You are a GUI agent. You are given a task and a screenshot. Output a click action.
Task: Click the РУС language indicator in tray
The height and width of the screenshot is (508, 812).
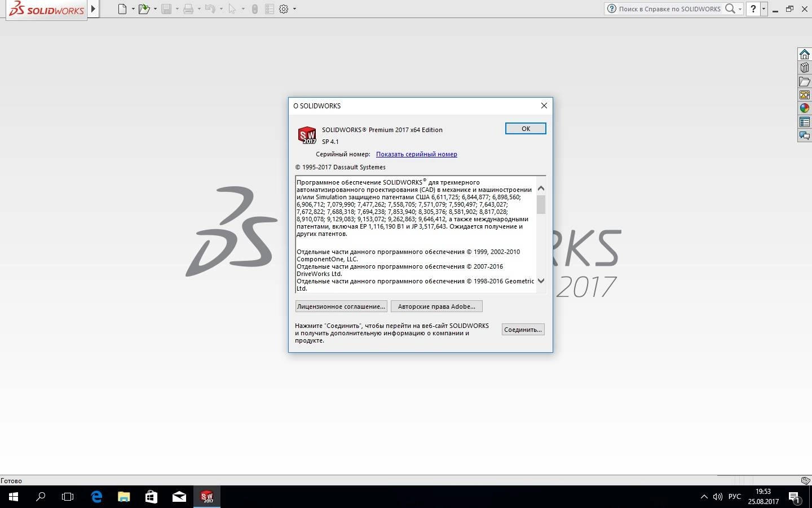point(735,497)
